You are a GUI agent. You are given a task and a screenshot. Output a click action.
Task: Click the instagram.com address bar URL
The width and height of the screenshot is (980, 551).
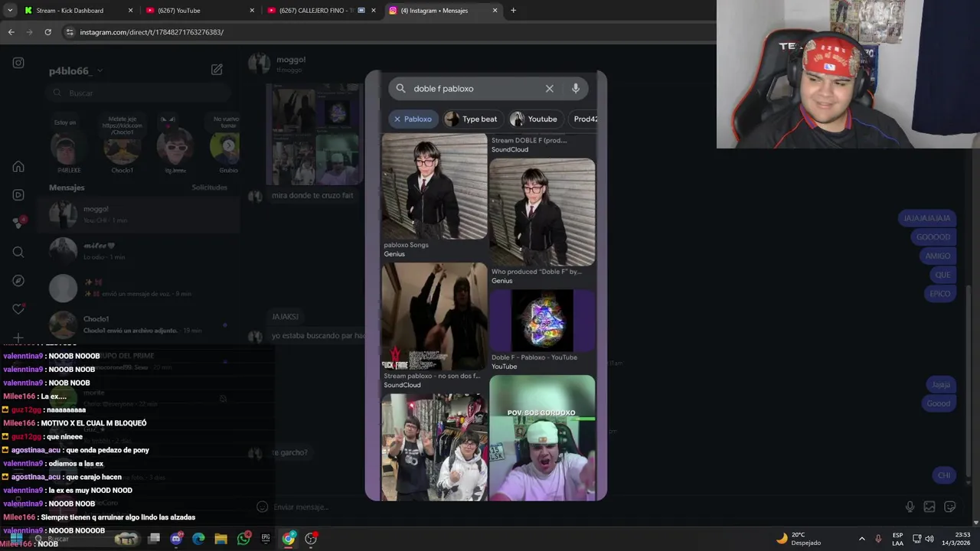tap(152, 32)
